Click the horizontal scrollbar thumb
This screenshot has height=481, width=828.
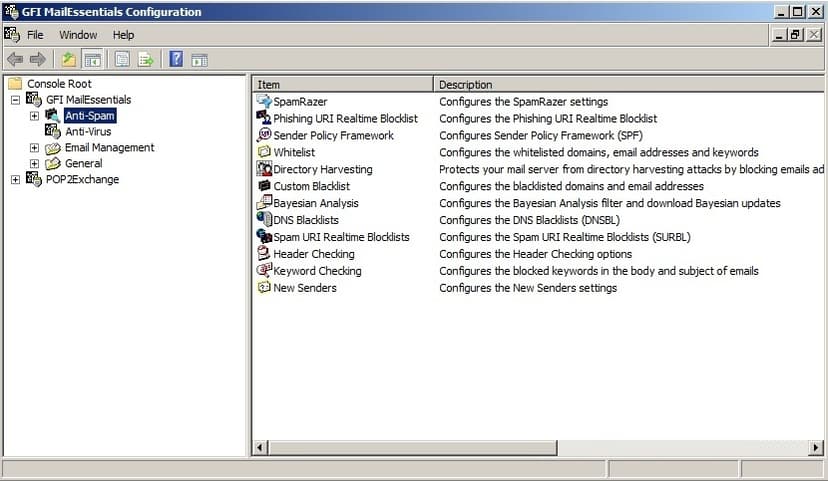(x=412, y=448)
